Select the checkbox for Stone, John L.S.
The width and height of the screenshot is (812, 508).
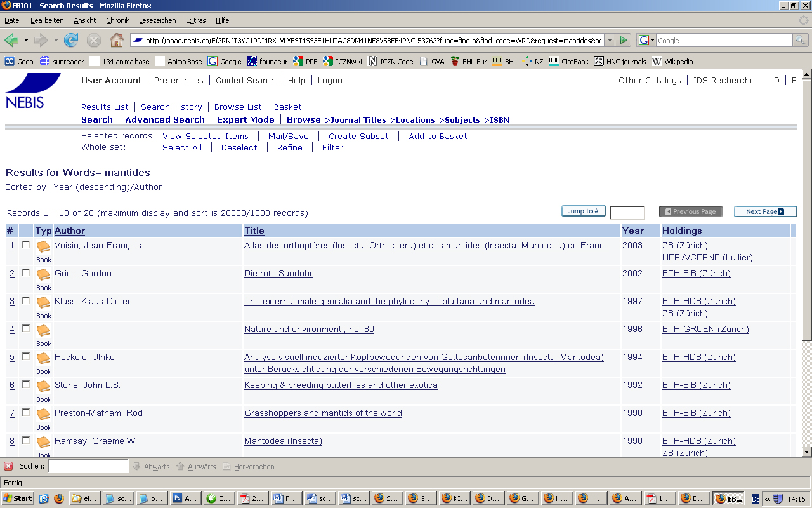click(26, 384)
